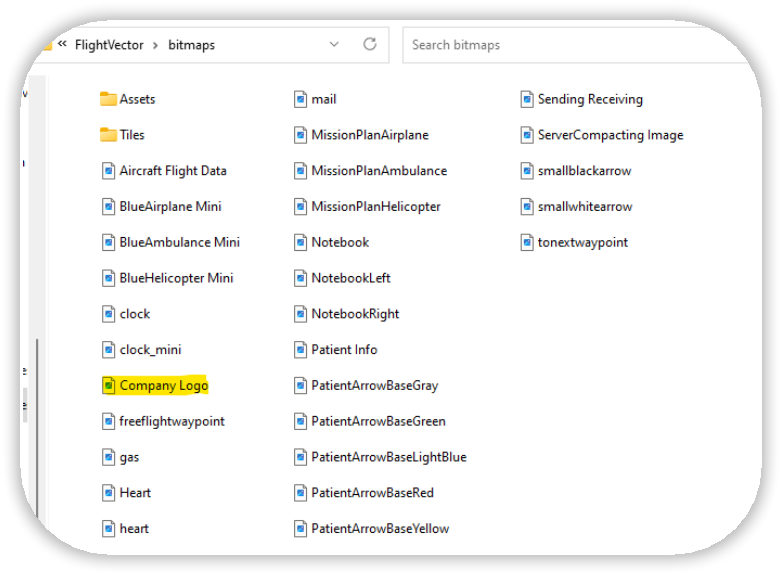Navigate to FlightVector in the breadcrumb
782x575 pixels.
[x=109, y=45]
